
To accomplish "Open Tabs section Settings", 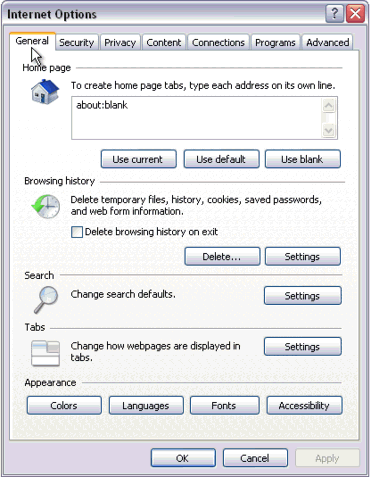I will coord(303,347).
